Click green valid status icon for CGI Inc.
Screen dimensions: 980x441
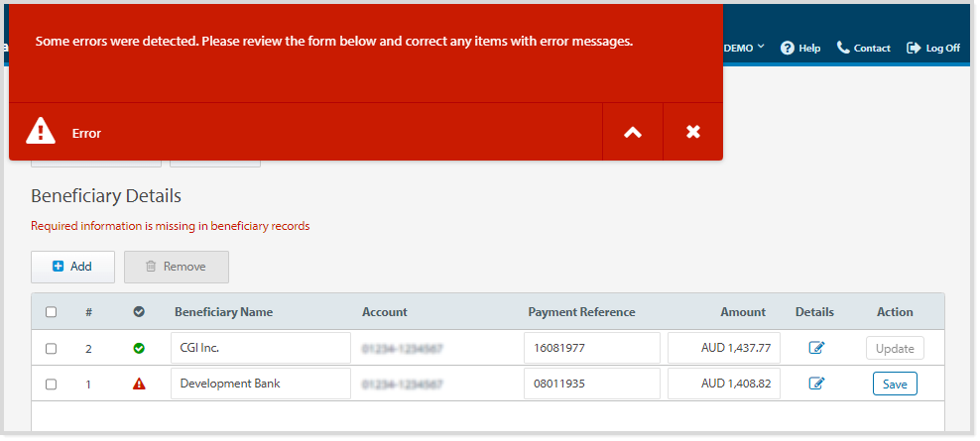point(139,349)
